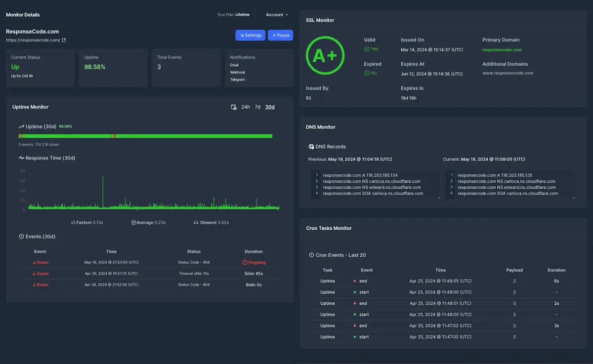
Task: Click the Ongoing warning icon
Action: click(245, 263)
